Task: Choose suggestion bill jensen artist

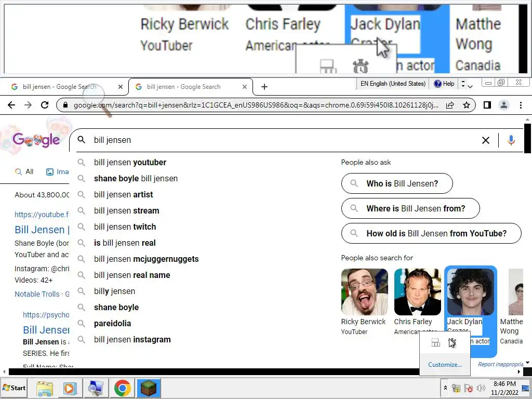Action: point(124,194)
